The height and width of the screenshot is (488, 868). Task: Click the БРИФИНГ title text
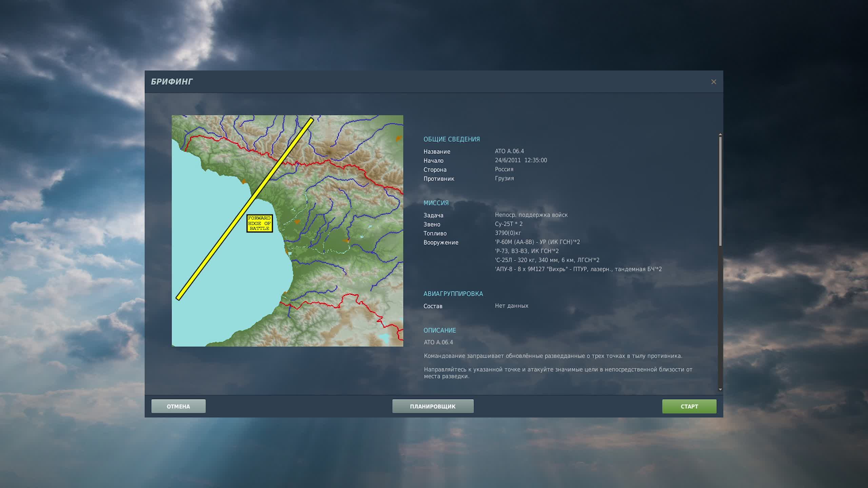point(172,81)
